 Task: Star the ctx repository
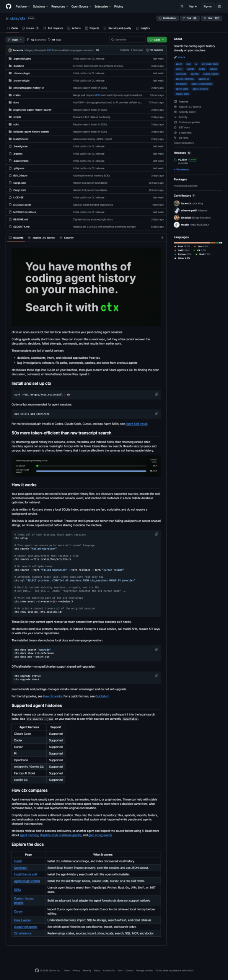tap(211, 18)
